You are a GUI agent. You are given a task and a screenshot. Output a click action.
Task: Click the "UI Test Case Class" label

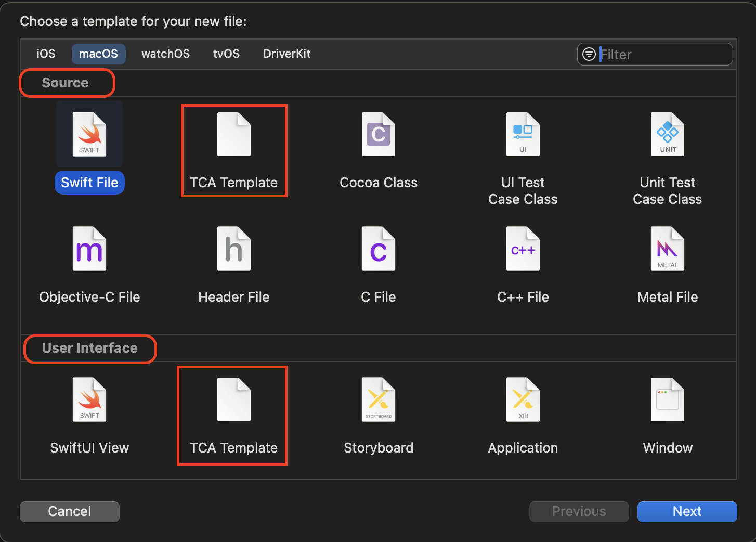[523, 191]
